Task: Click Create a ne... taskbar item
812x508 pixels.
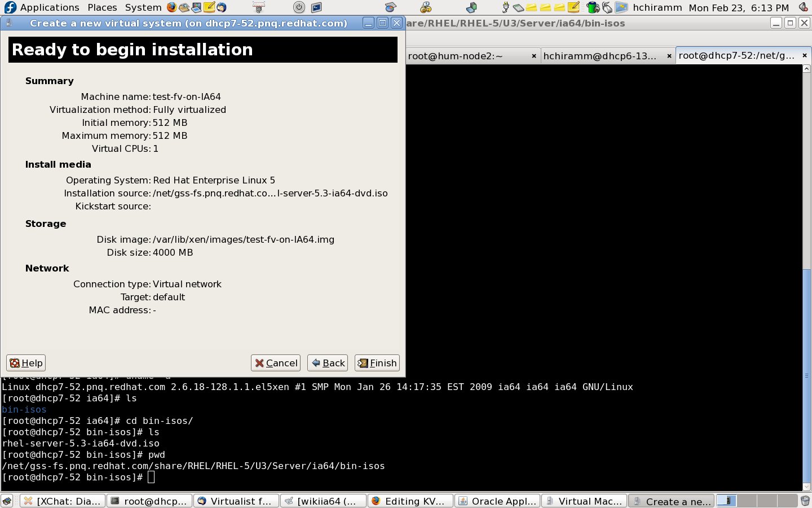Action: point(671,501)
